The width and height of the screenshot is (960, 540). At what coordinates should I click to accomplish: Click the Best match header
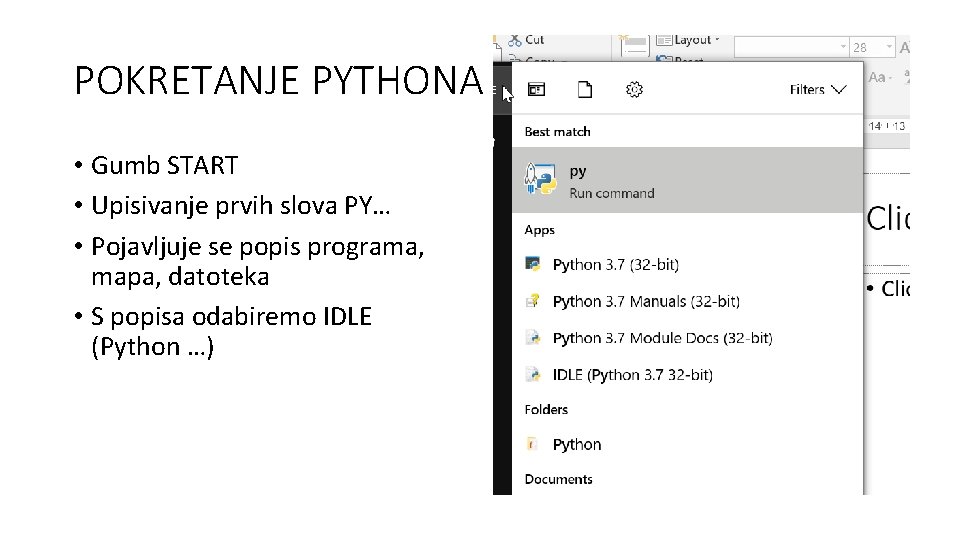coord(557,132)
